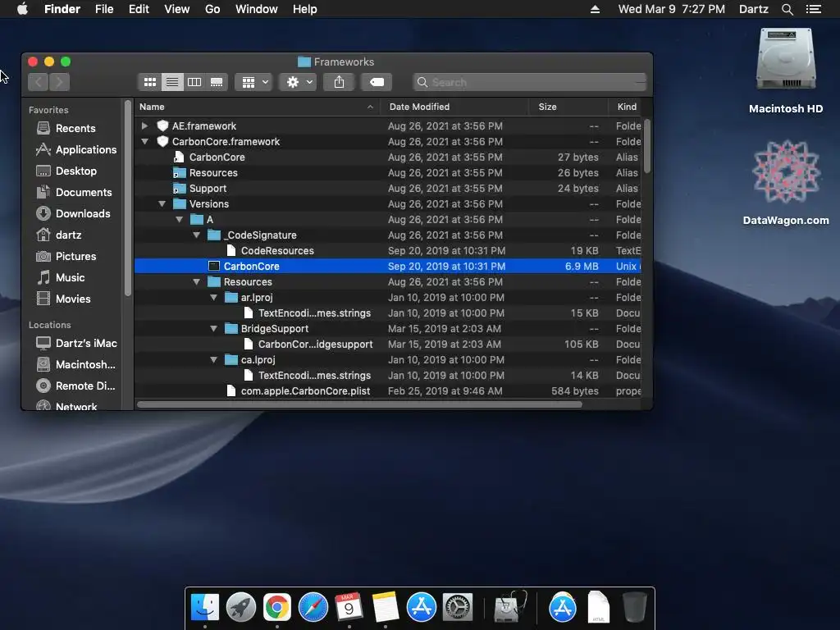Collapse the ar.lproj folder

coord(214,297)
